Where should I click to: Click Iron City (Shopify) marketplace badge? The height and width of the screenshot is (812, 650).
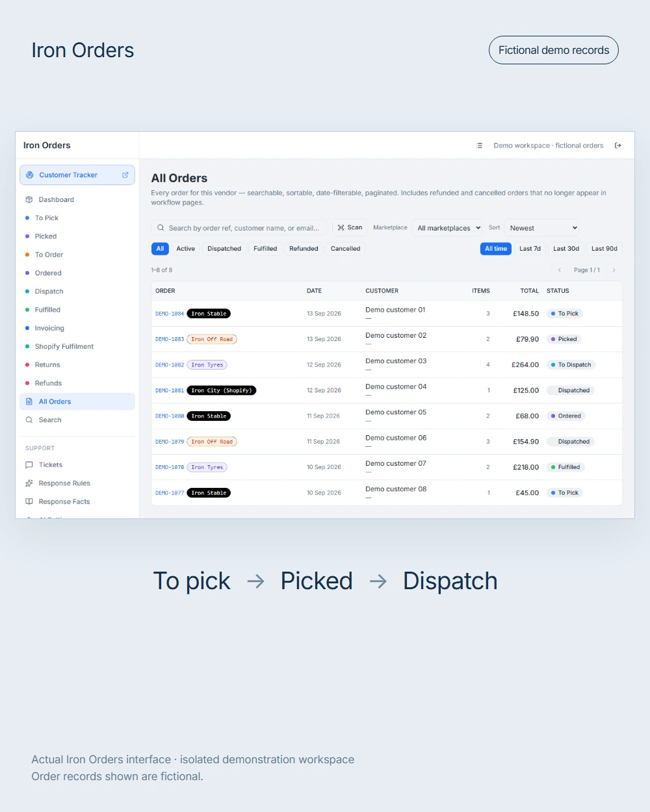pos(222,390)
